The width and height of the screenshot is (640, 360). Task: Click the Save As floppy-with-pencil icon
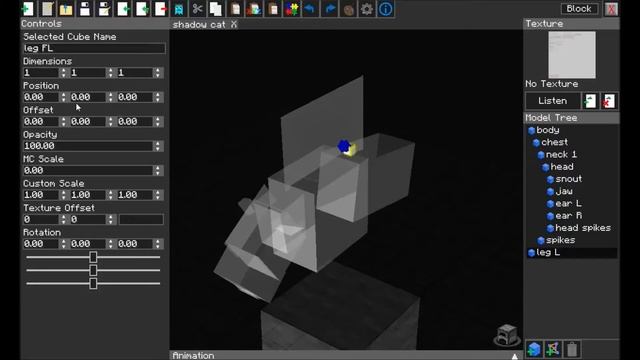[x=104, y=9]
